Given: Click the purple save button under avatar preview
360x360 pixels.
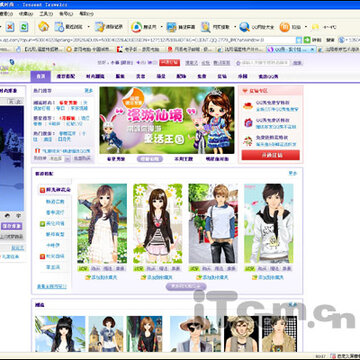Looking at the screenshot, I should [12, 226].
